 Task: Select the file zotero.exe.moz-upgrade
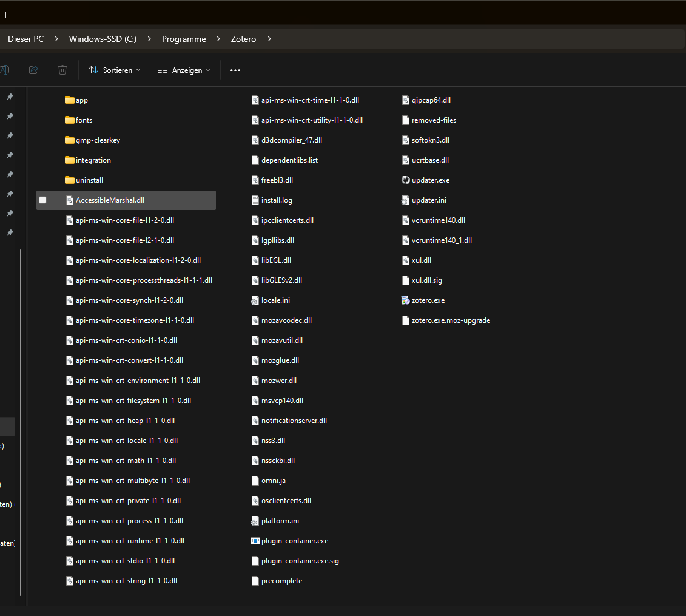click(451, 320)
